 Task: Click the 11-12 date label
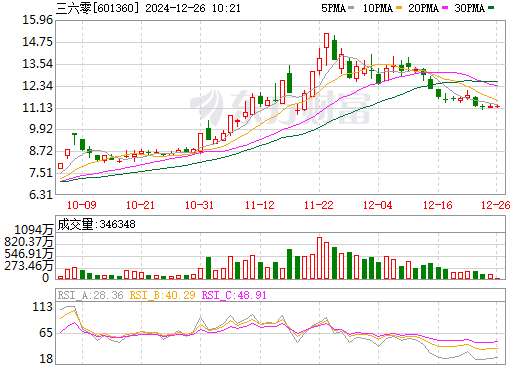[260, 205]
